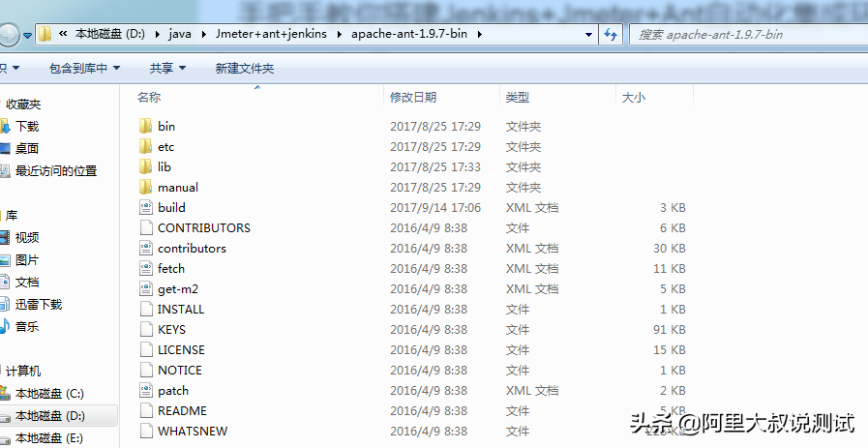Show hidden breadcrumb path chevrons
The image size is (868, 448).
click(x=63, y=34)
